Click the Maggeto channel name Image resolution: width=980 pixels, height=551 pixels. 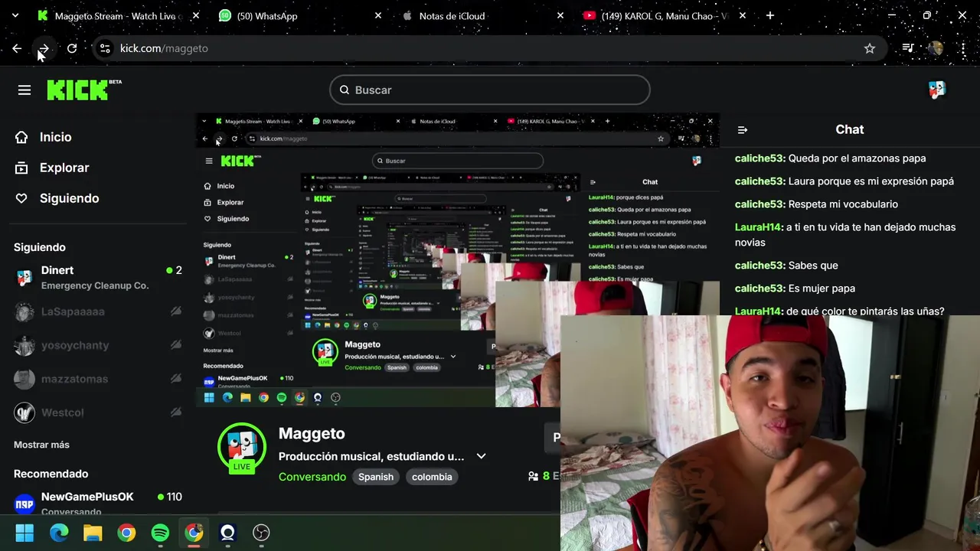312,433
